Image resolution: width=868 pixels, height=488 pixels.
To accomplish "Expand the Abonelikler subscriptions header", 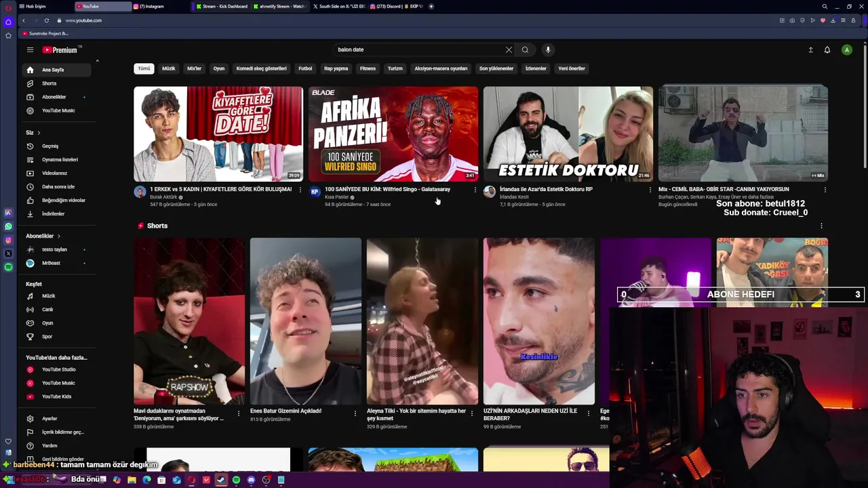I will tap(43, 236).
